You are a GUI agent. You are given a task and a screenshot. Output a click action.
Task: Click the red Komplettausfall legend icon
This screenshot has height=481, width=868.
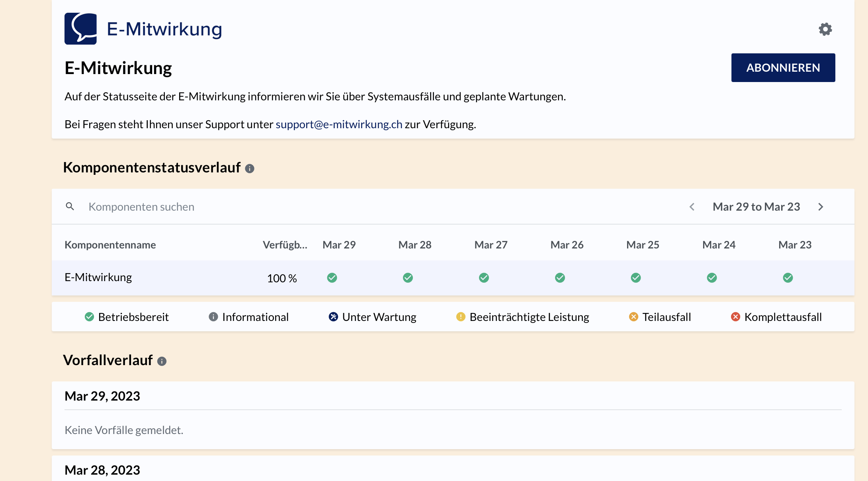735,317
